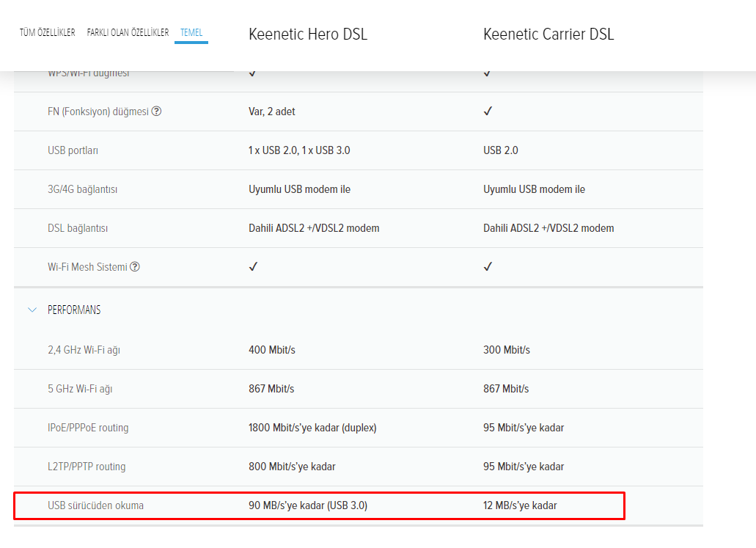Click the Carrier DSL 'USB 2.0' value
This screenshot has width=756, height=548.
pyautogui.click(x=501, y=150)
